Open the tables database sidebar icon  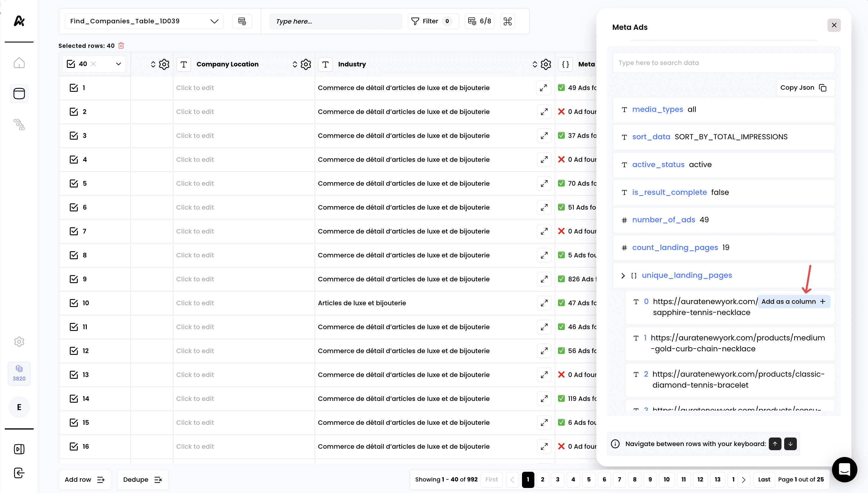pyautogui.click(x=19, y=94)
